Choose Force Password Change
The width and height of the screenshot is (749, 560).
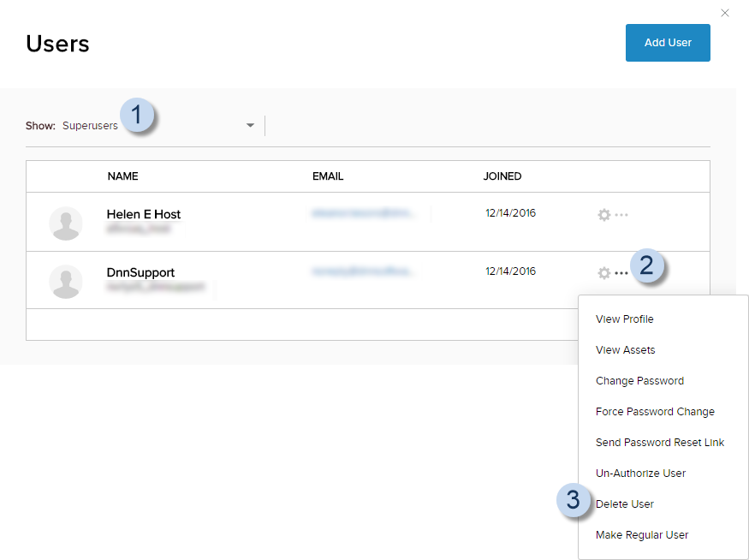(655, 411)
